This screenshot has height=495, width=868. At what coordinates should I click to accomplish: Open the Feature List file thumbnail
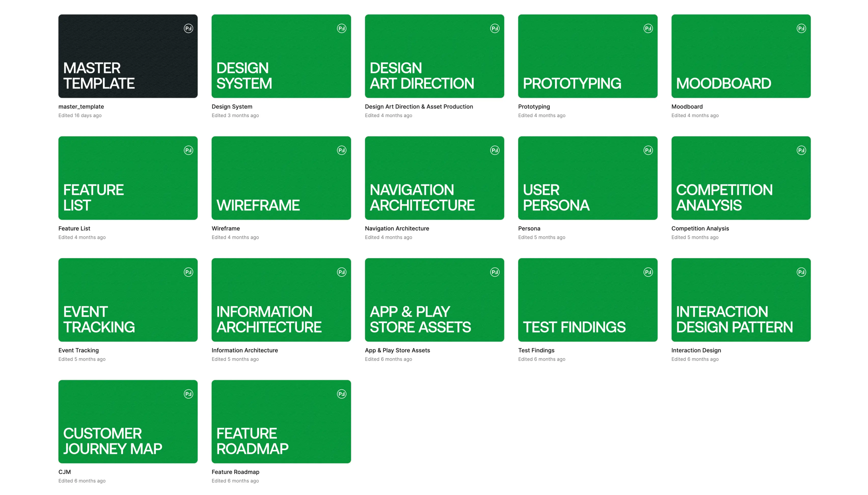tap(128, 178)
